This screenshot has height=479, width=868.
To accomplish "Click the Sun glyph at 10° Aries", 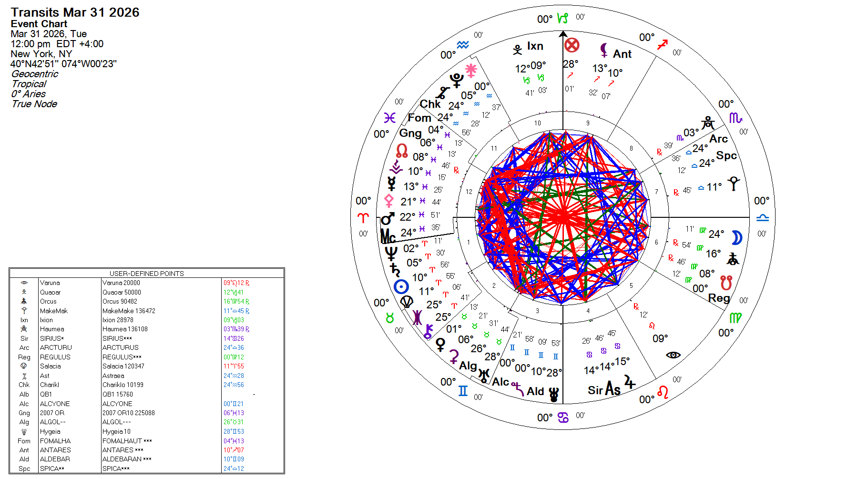I will (x=401, y=286).
